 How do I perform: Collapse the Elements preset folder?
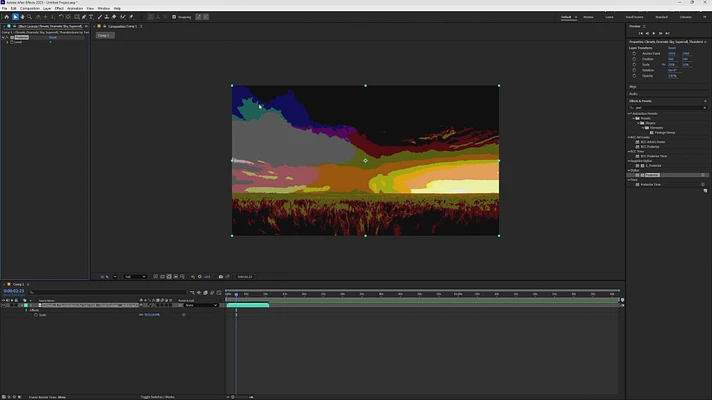click(643, 128)
